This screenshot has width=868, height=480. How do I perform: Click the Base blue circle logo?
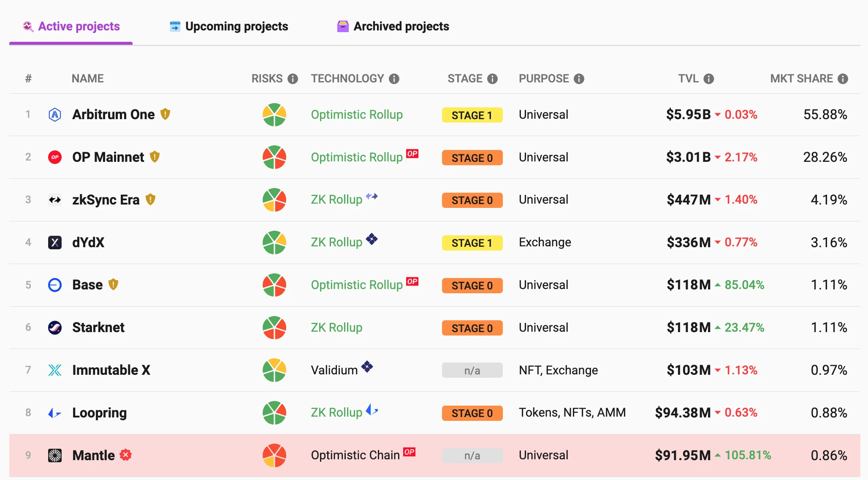pyautogui.click(x=55, y=285)
